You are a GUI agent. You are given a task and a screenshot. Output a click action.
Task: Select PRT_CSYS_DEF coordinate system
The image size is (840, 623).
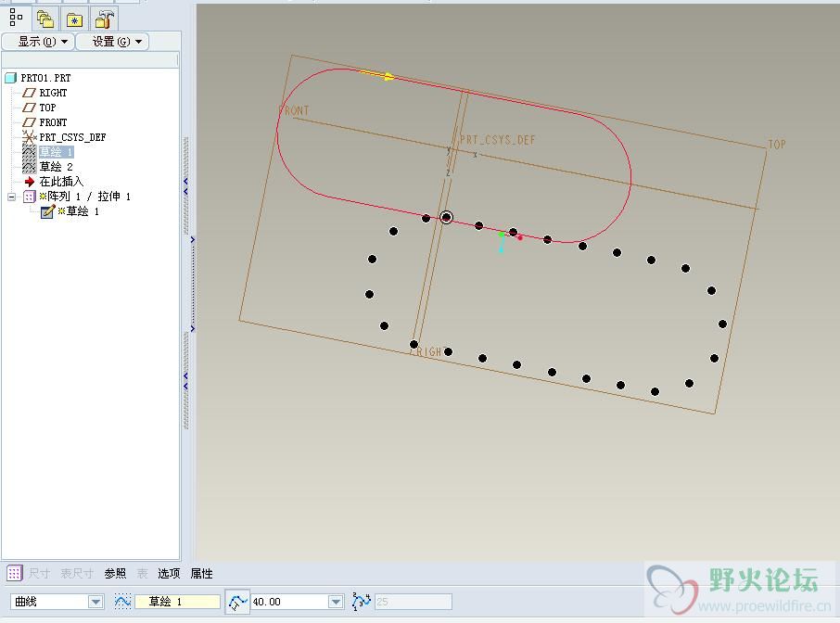tap(72, 137)
